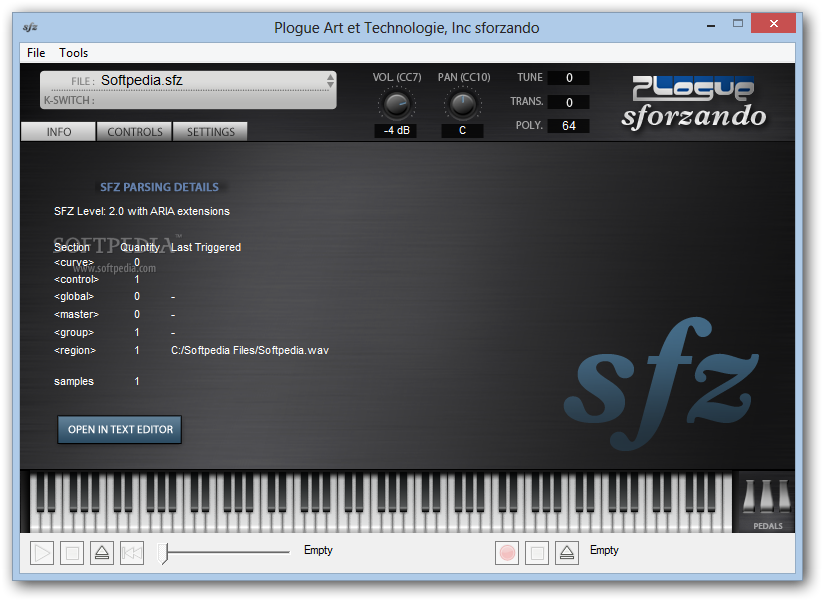Click the SFZ Level 2.0 text
The image size is (823, 601).
(x=142, y=211)
